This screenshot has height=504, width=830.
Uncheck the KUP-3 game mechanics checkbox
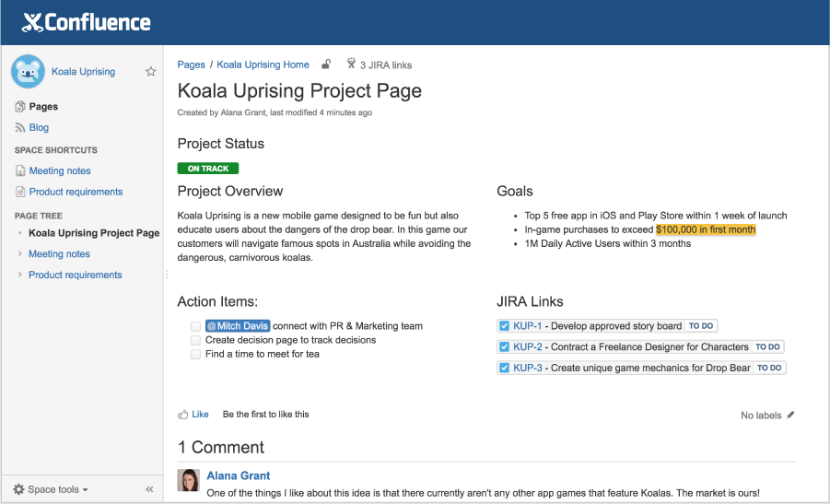click(x=504, y=368)
